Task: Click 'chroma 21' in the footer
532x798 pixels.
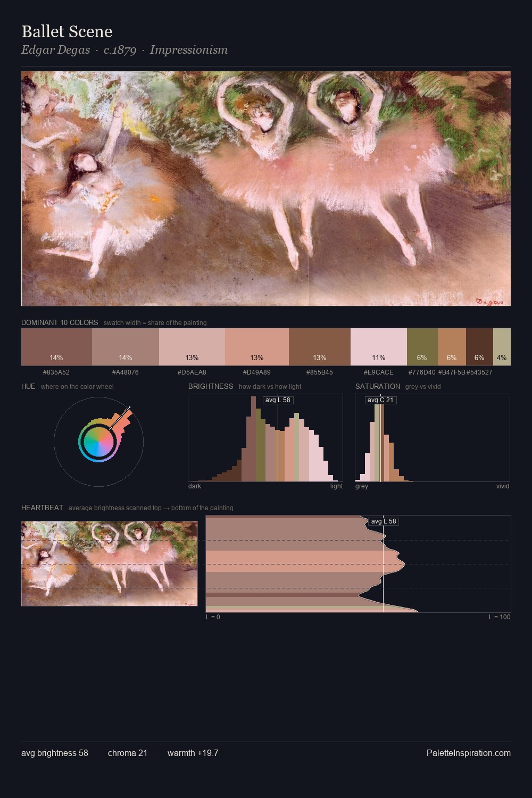Action: click(x=128, y=753)
